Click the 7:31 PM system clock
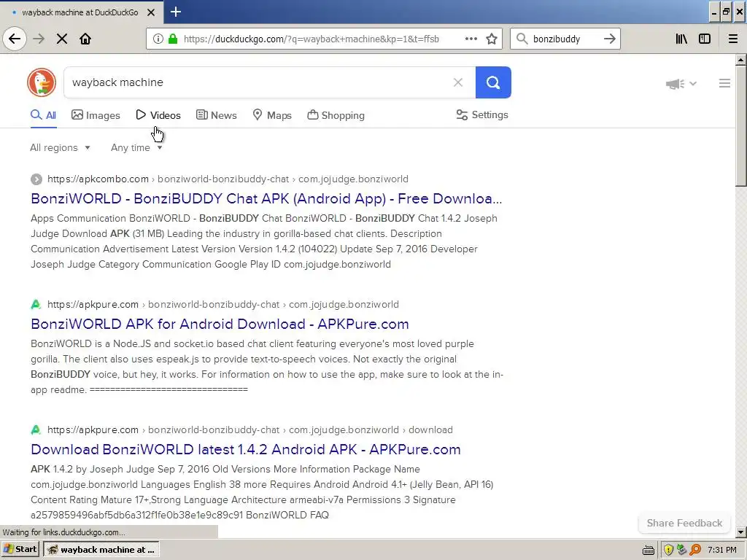This screenshot has height=560, width=747. pos(721,550)
